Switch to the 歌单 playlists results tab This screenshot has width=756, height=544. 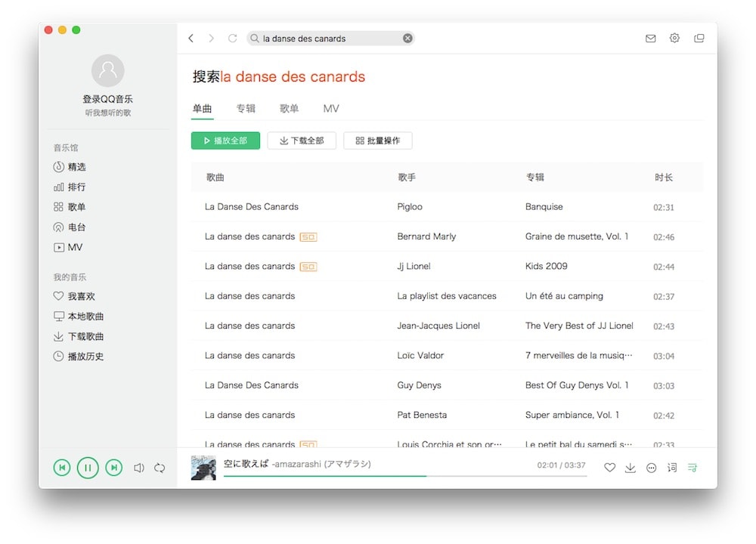click(289, 108)
